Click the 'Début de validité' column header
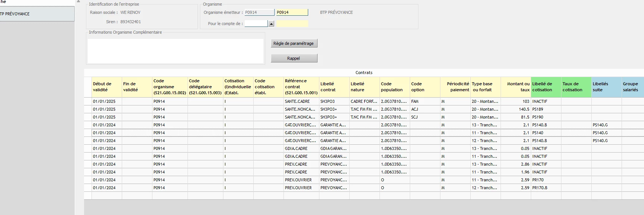Viewport: 644px width, 215px height. [x=106, y=87]
